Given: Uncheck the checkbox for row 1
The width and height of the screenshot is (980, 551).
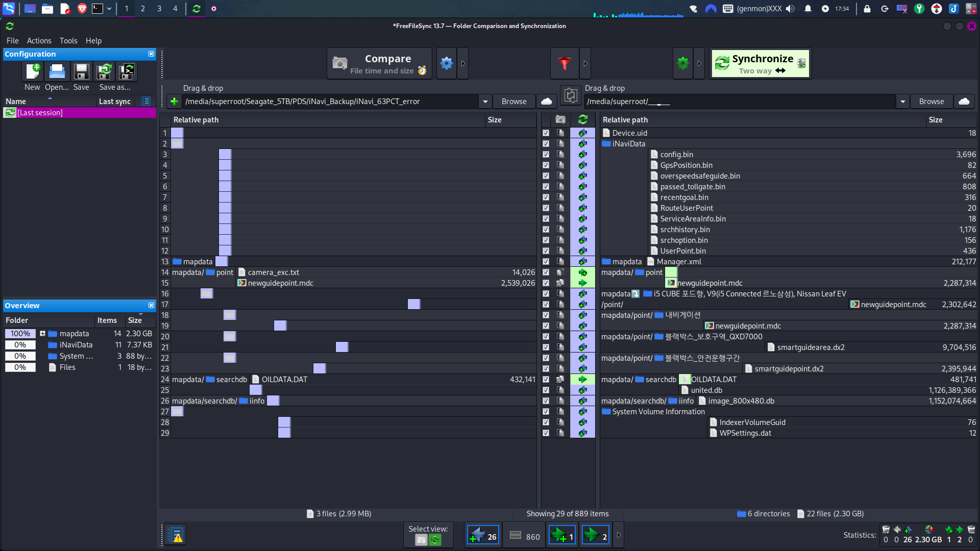Looking at the screenshot, I should click(x=546, y=133).
